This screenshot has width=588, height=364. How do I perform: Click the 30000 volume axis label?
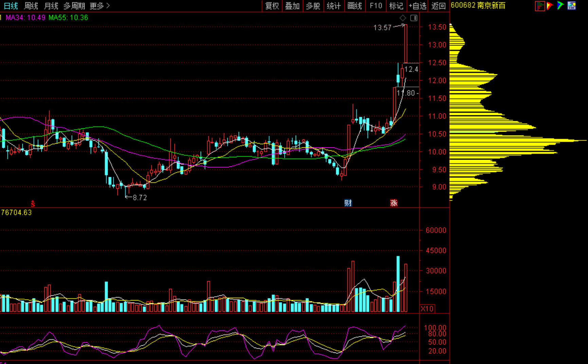[436, 271]
